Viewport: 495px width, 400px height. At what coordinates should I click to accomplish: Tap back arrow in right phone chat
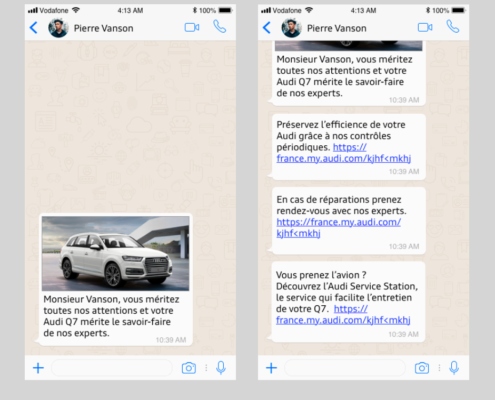(x=267, y=28)
